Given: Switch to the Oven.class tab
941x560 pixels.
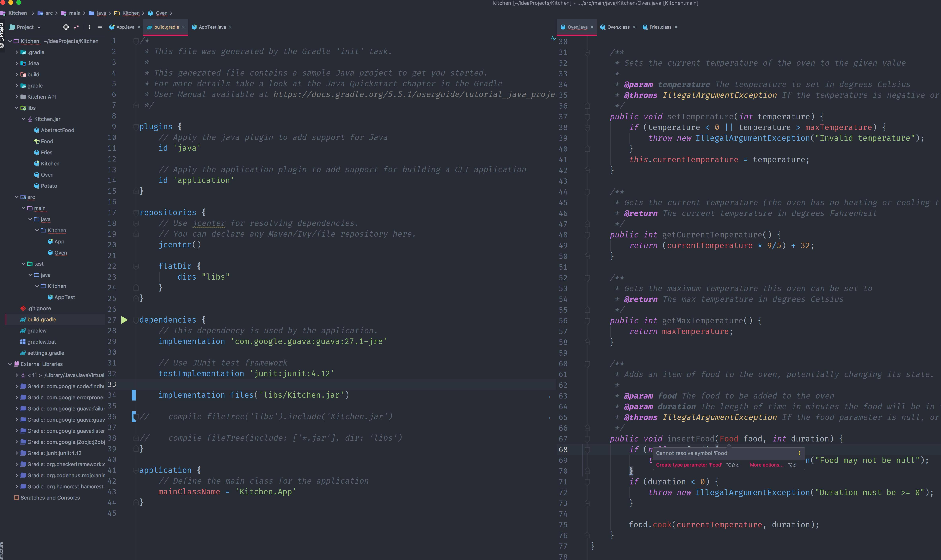Looking at the screenshot, I should click(618, 27).
